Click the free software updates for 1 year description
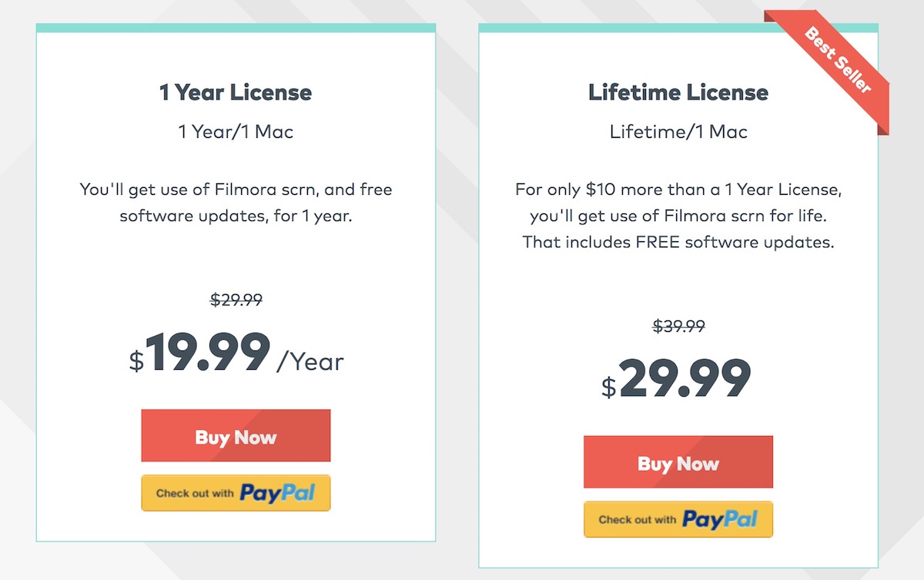 (x=236, y=203)
